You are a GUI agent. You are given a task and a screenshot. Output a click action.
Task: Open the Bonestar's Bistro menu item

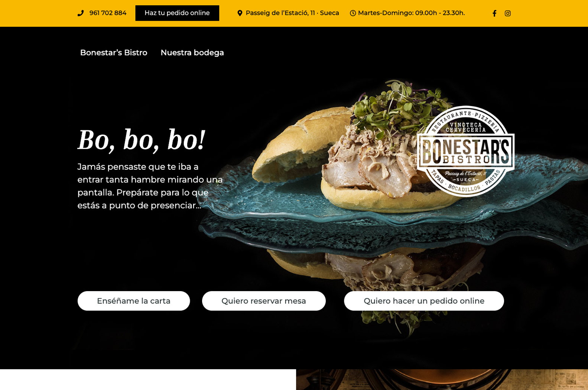pos(114,53)
